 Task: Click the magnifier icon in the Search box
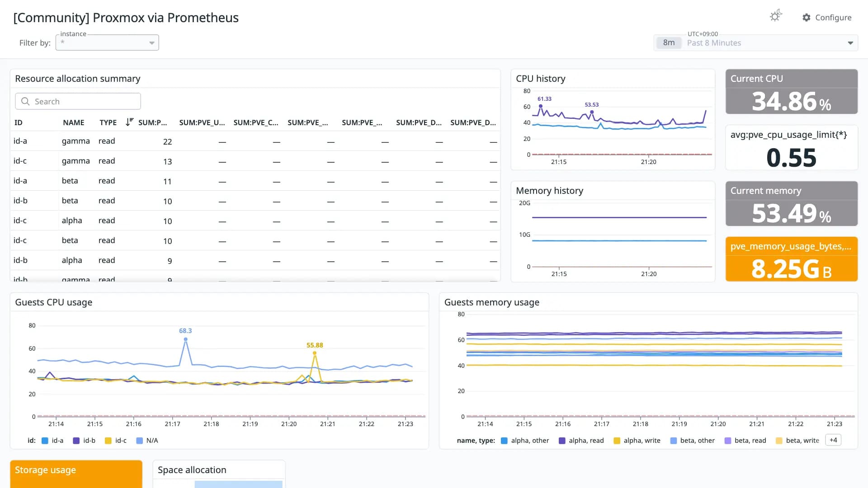coord(25,101)
